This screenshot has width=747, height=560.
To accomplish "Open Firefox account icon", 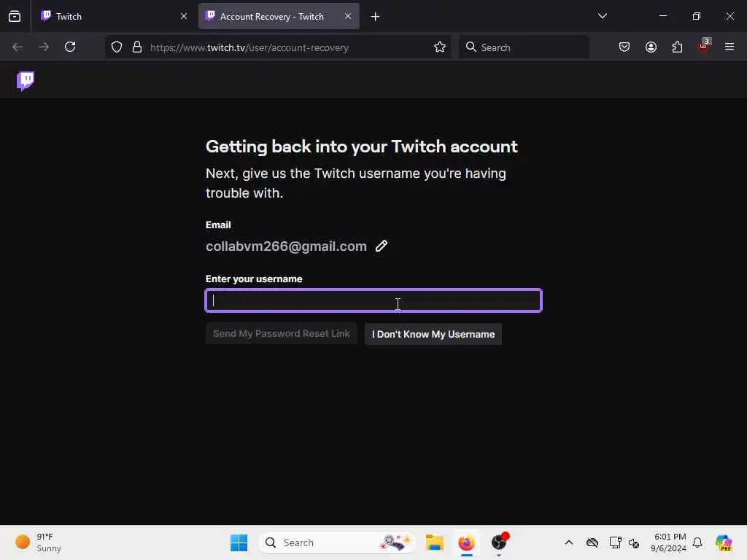I will tap(651, 47).
